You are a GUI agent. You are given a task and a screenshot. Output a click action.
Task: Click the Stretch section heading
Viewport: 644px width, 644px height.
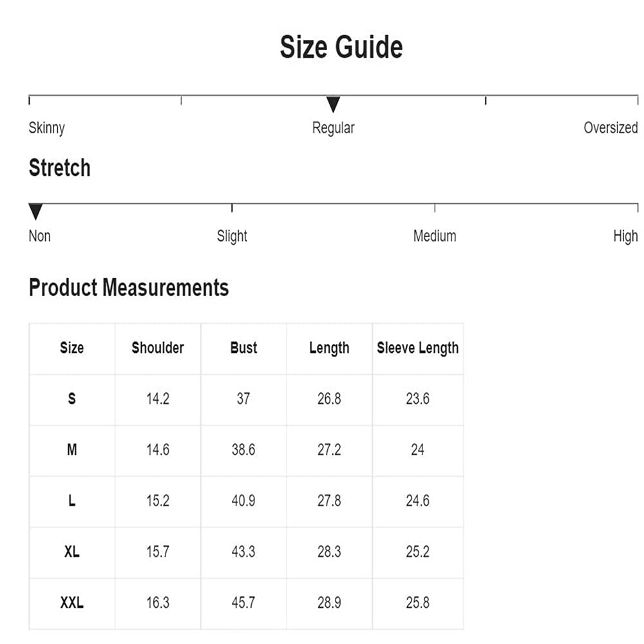[x=59, y=168]
